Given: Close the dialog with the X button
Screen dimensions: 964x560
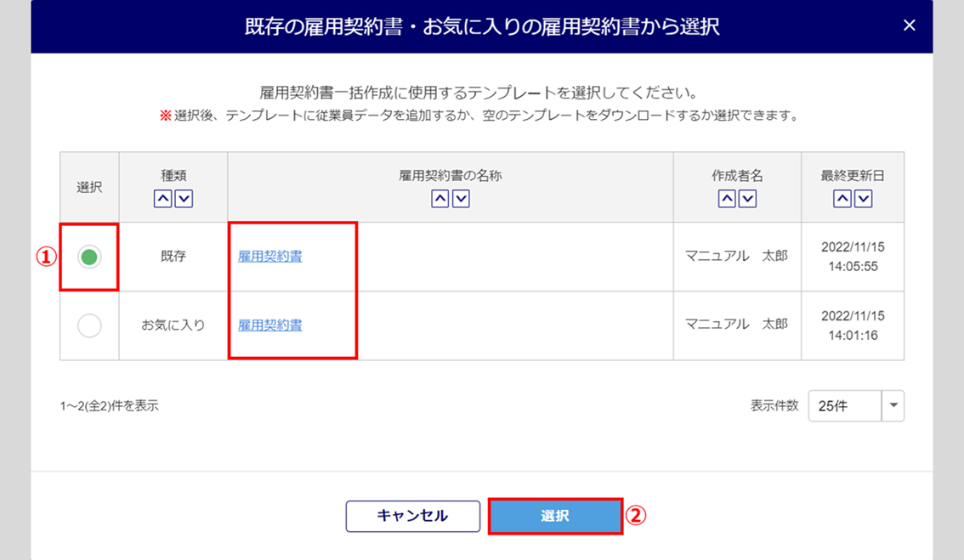Looking at the screenshot, I should [910, 25].
